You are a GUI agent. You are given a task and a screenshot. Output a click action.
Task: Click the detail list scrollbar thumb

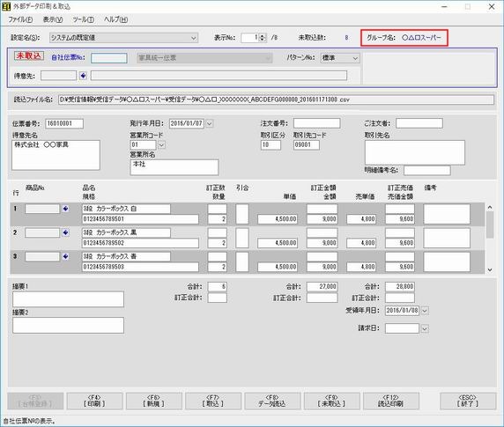click(x=490, y=225)
